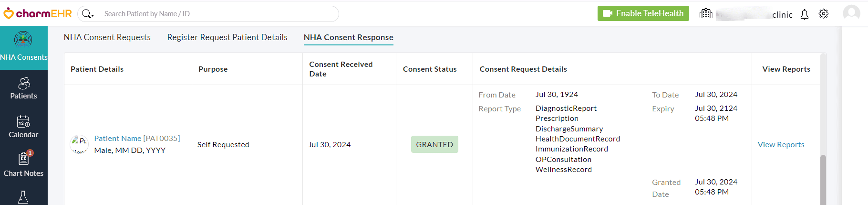868x205 pixels.
Task: Click the Prescription report type
Action: [x=557, y=119]
